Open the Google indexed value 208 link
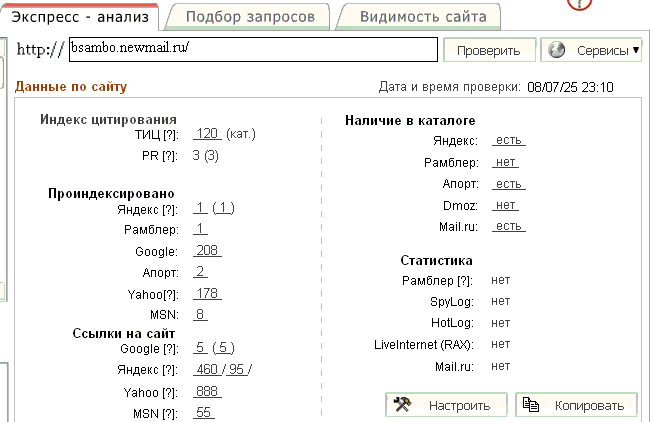Image resolution: width=650 pixels, height=422 pixels. (x=207, y=250)
